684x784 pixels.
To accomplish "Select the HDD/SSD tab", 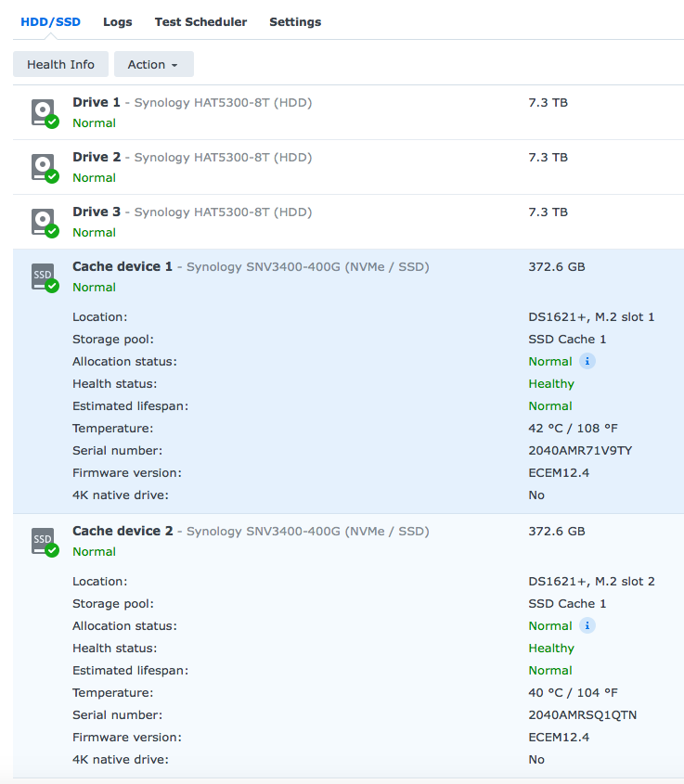I will pos(50,22).
